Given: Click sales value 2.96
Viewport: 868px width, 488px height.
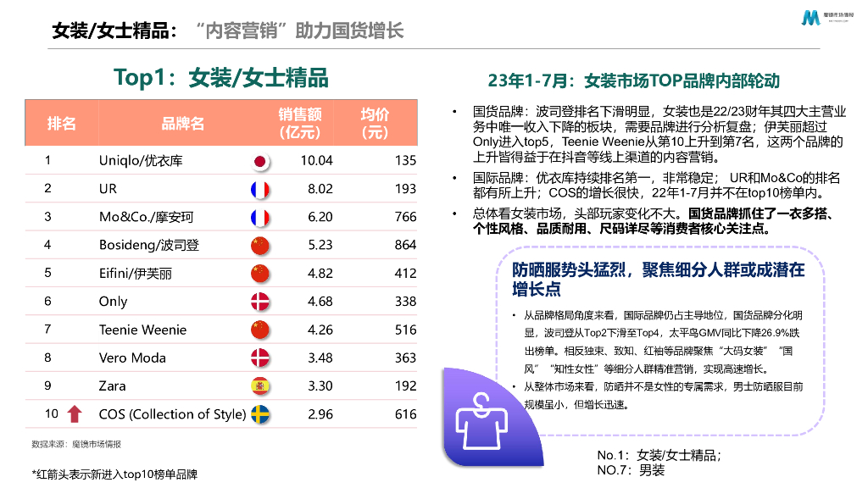Looking at the screenshot, I should pos(320,414).
